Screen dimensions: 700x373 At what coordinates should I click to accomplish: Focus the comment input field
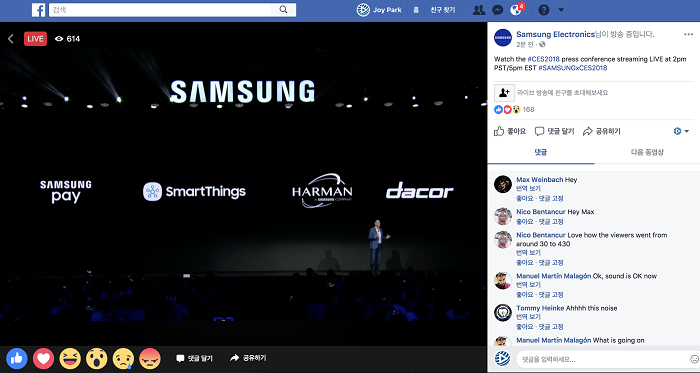coord(608,359)
